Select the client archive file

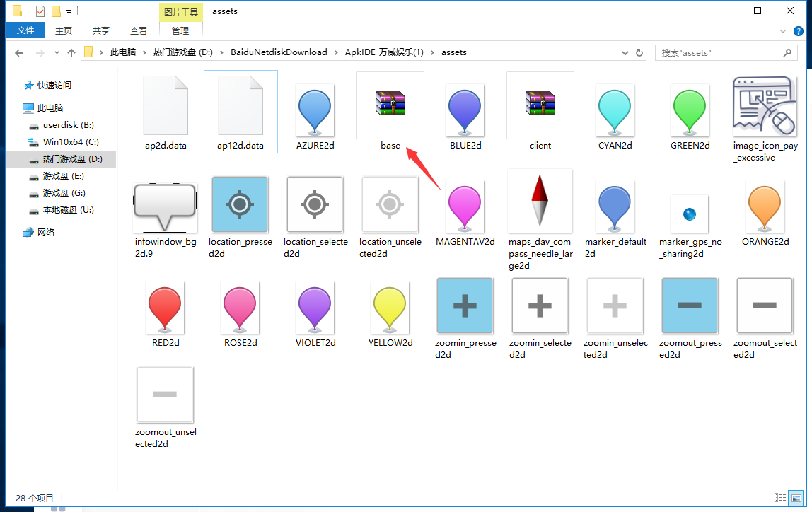click(x=540, y=105)
